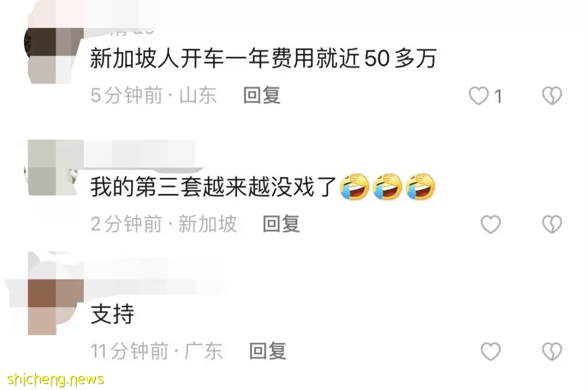Like the 我的第三套越来越没戏了 comment
This screenshot has height=390, width=588.
(x=491, y=224)
